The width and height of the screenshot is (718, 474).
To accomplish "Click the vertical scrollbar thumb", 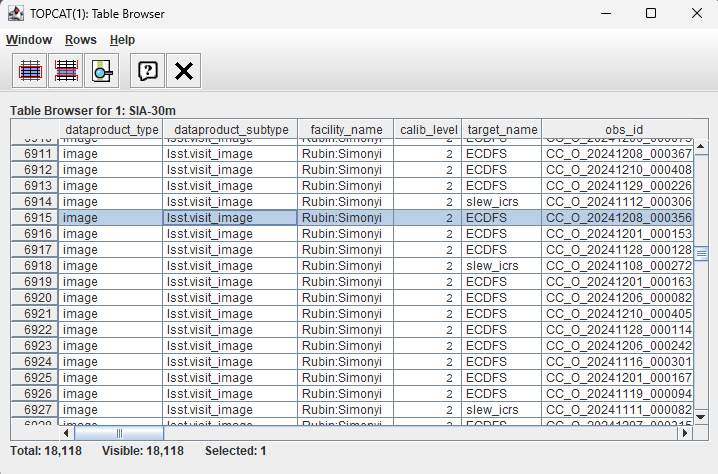I will pyautogui.click(x=701, y=253).
